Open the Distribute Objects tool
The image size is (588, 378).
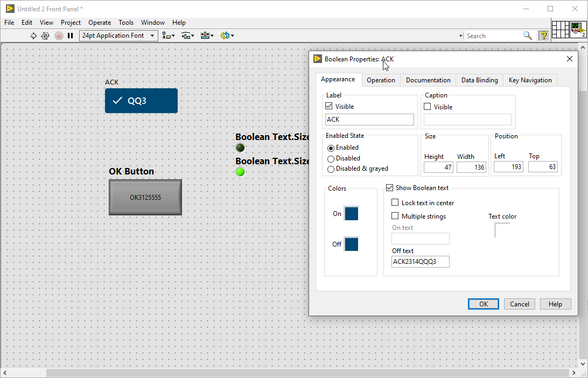click(187, 36)
